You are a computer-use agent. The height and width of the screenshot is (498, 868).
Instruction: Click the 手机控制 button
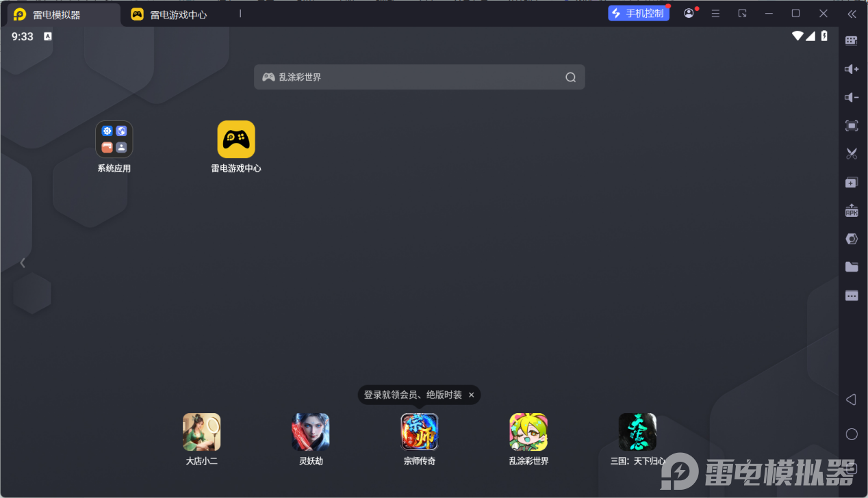[639, 13]
